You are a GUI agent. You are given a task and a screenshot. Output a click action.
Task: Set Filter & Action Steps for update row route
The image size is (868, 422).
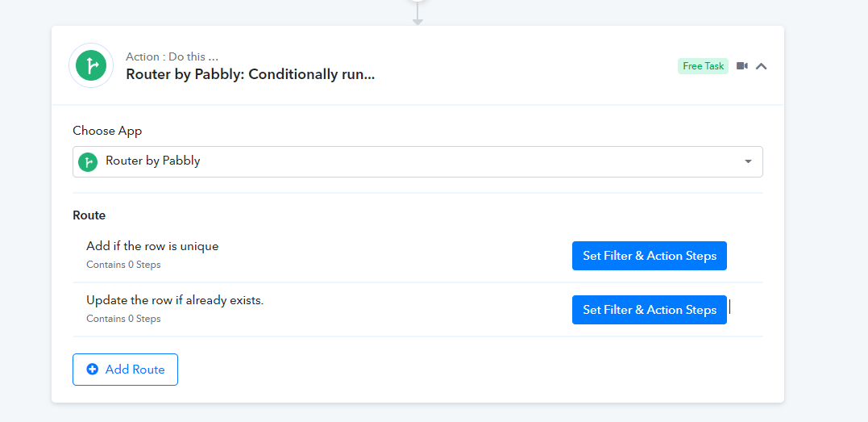pyautogui.click(x=650, y=309)
